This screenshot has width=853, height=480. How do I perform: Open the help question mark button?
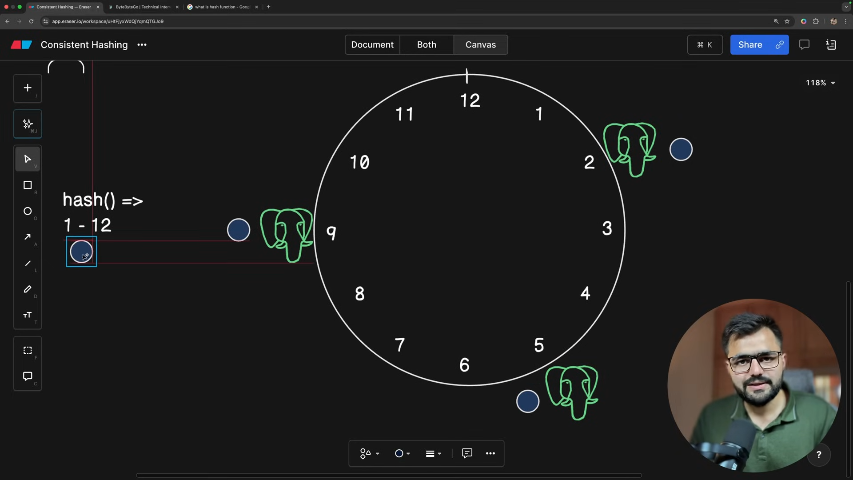(x=819, y=454)
